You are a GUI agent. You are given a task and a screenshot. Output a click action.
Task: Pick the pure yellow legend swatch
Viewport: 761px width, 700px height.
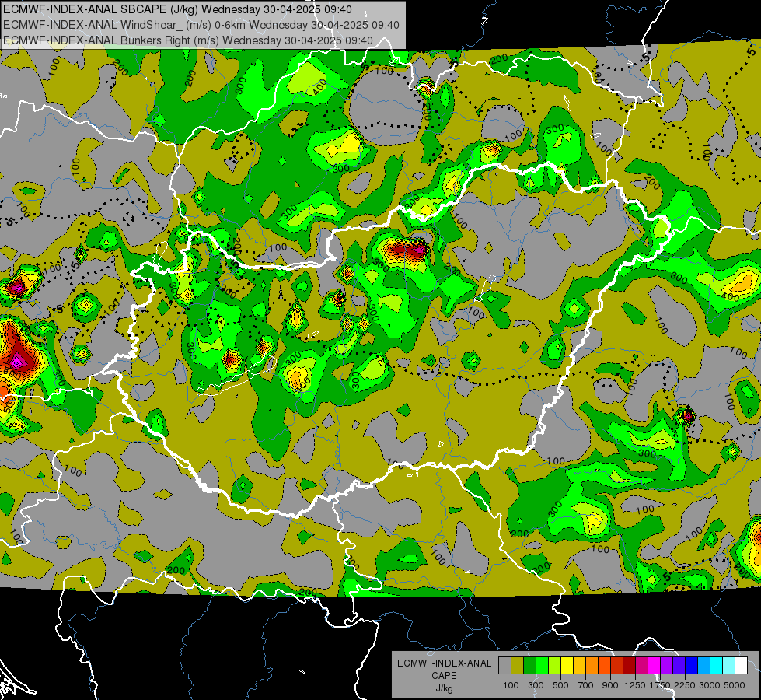coord(567,665)
